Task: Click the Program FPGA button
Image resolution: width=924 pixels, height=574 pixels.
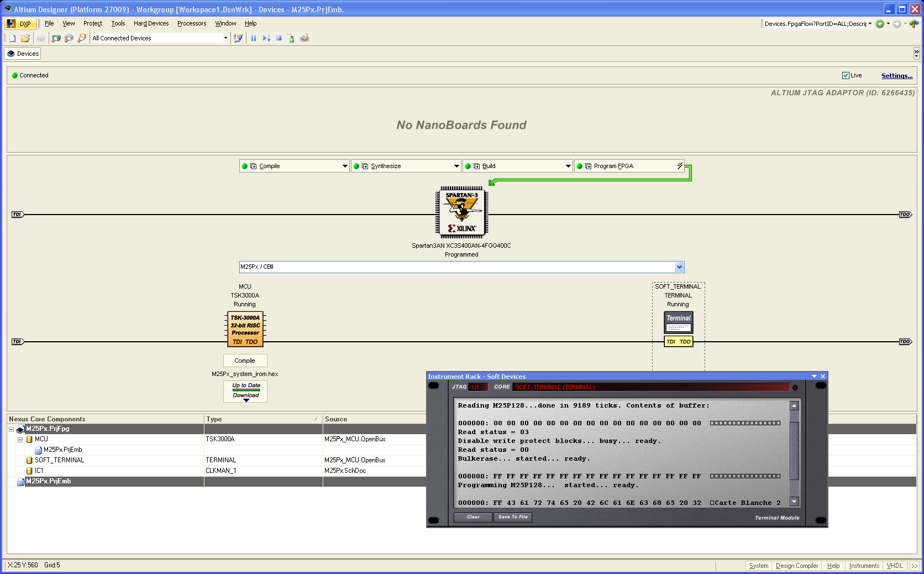Action: point(629,166)
